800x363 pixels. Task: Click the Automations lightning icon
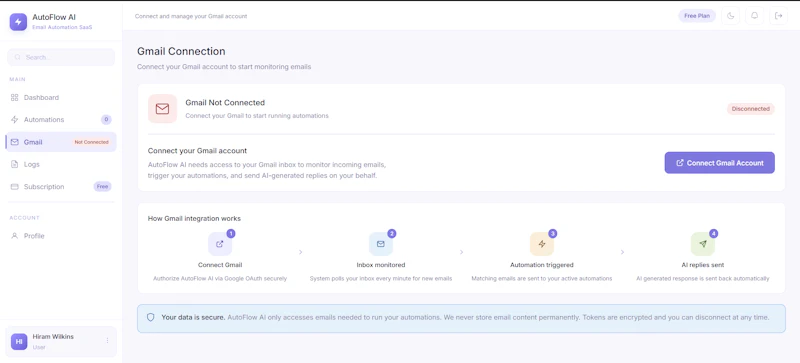click(14, 119)
